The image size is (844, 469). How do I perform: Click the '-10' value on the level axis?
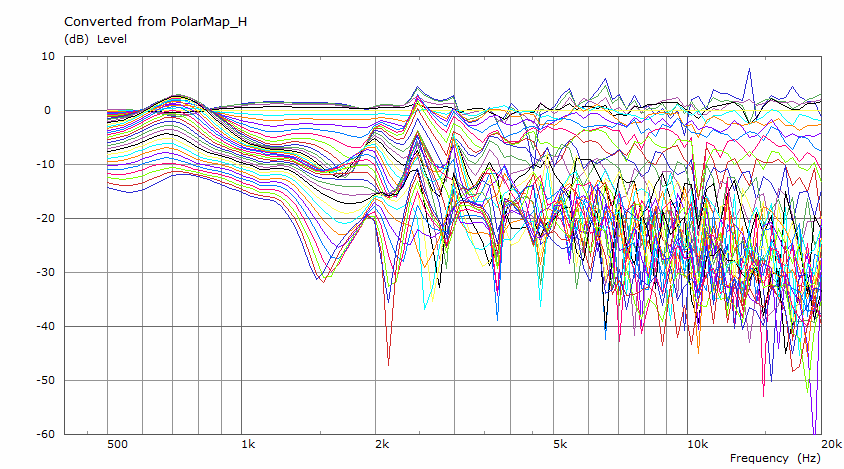click(x=46, y=164)
